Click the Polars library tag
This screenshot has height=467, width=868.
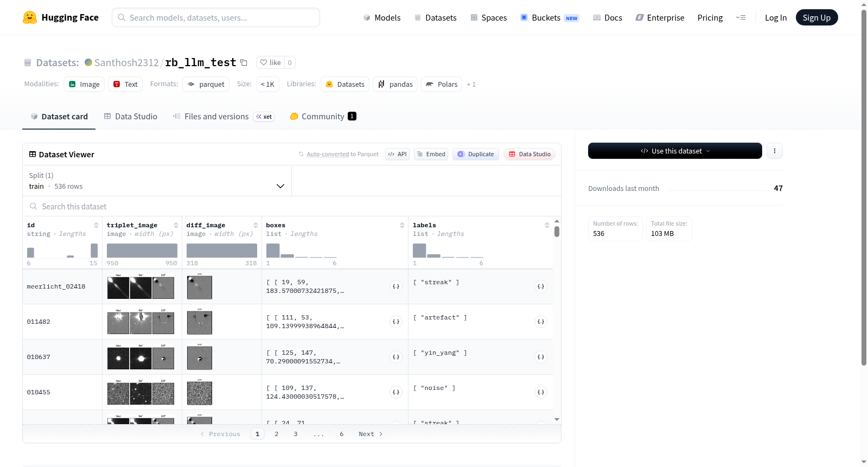coord(442,84)
